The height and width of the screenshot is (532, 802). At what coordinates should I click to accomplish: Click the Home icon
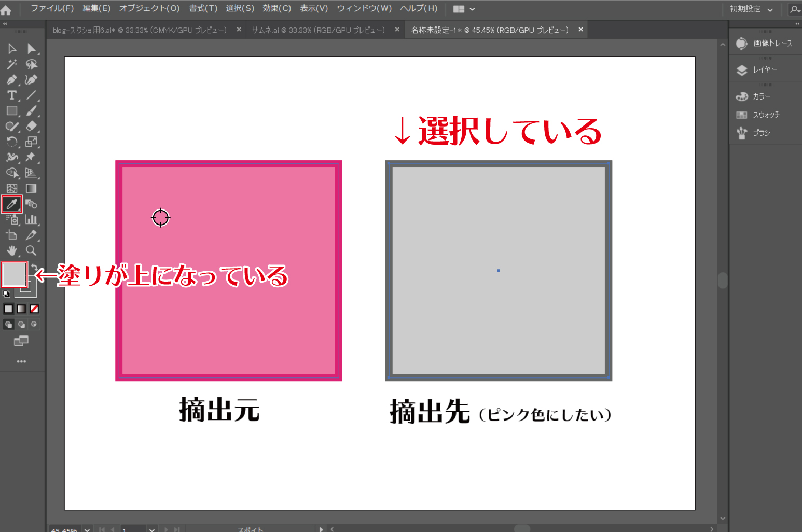pyautogui.click(x=6, y=9)
